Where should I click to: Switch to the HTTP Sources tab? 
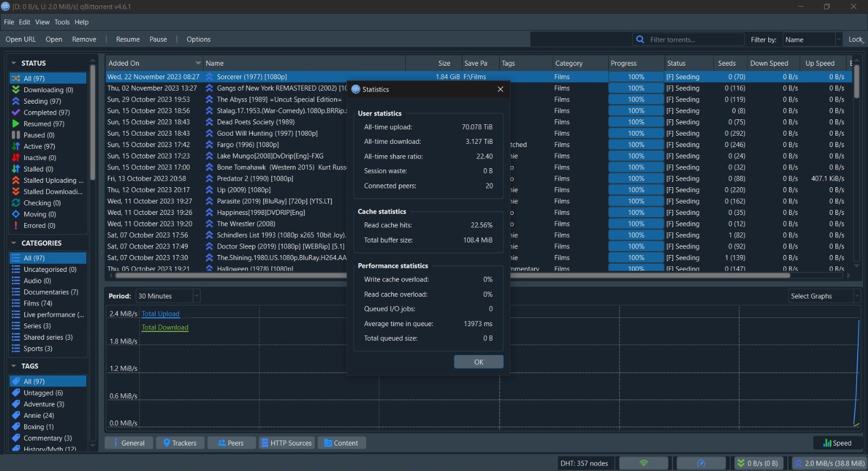pyautogui.click(x=286, y=443)
